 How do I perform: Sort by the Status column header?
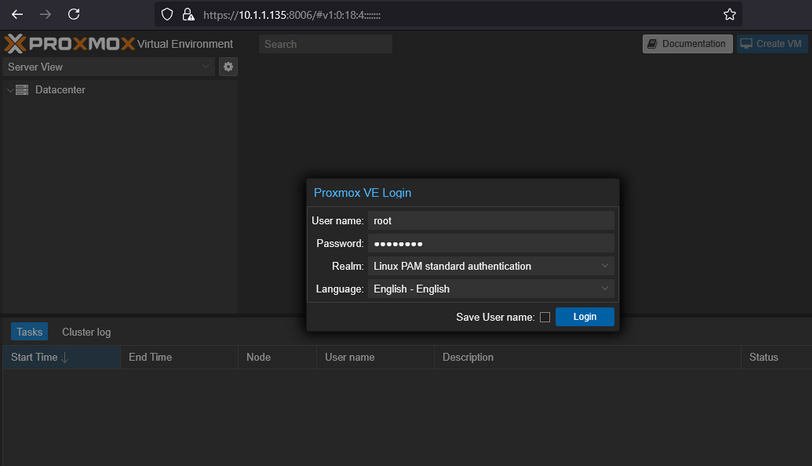(x=776, y=357)
